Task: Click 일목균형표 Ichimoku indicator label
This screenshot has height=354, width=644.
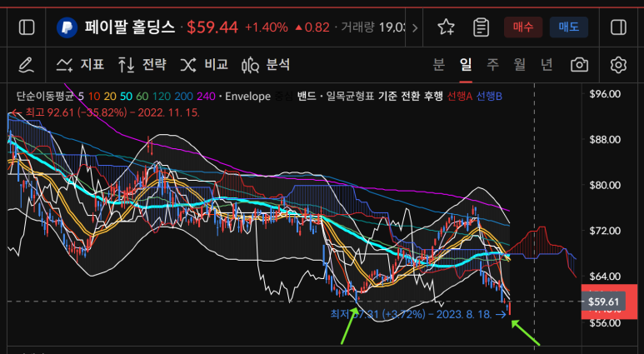Action: (x=351, y=97)
